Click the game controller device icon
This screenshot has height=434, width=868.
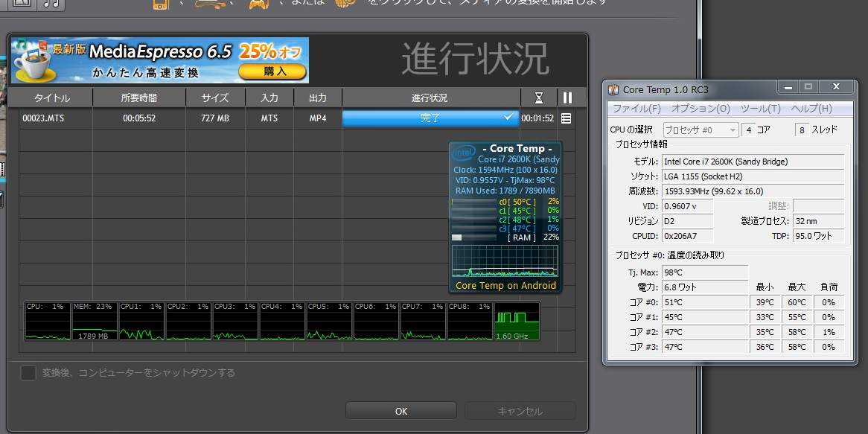click(x=258, y=4)
